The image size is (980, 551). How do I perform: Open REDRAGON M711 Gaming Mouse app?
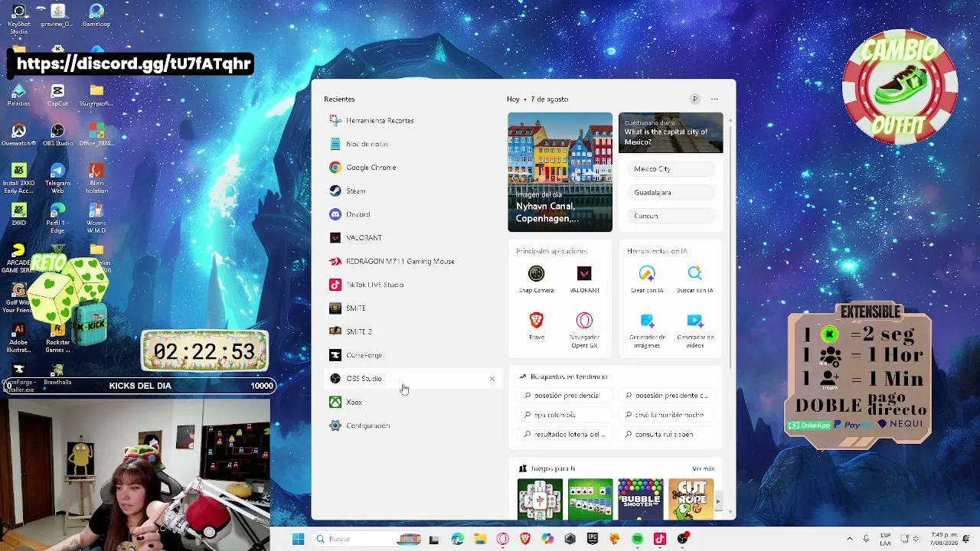tap(413, 262)
